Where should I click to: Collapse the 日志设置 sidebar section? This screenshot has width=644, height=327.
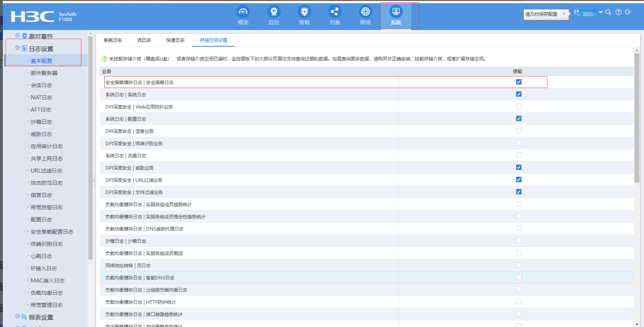click(x=18, y=48)
